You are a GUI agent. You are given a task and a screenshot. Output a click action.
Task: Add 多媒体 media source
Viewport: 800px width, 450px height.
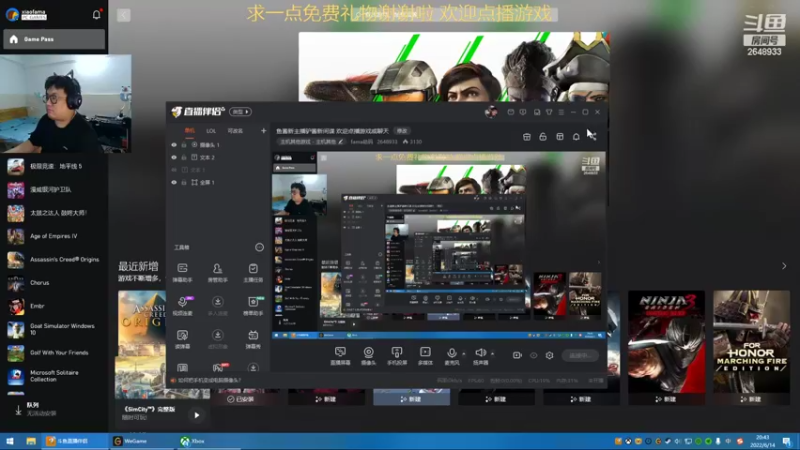[x=425, y=356]
